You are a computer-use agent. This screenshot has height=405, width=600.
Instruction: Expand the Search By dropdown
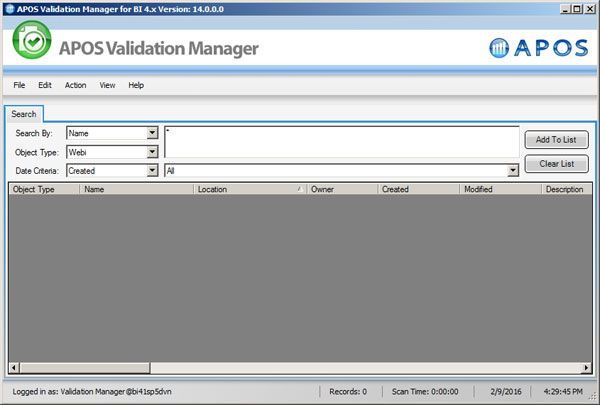152,133
